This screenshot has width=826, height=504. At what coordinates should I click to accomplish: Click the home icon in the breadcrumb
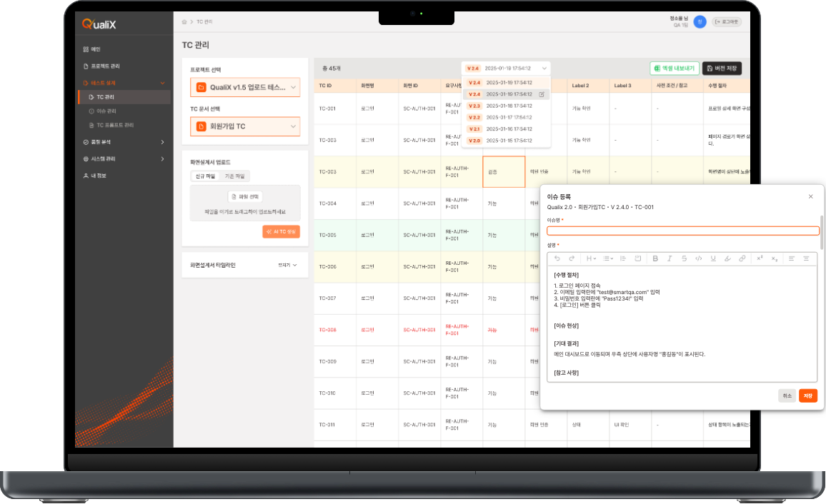click(184, 21)
